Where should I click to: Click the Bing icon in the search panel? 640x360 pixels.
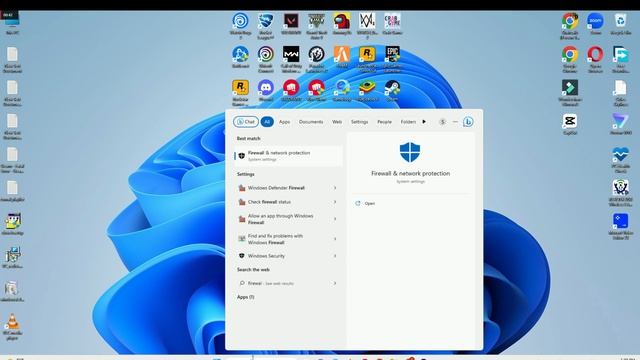click(x=468, y=122)
